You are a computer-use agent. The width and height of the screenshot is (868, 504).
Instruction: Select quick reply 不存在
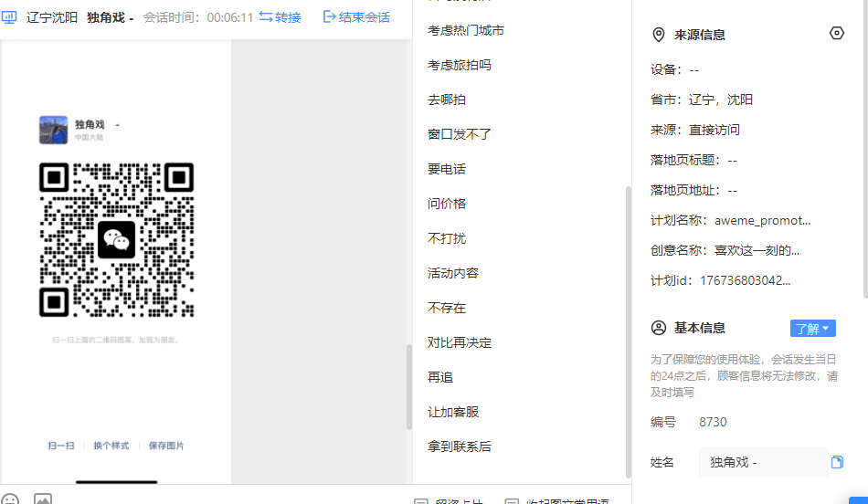(446, 309)
